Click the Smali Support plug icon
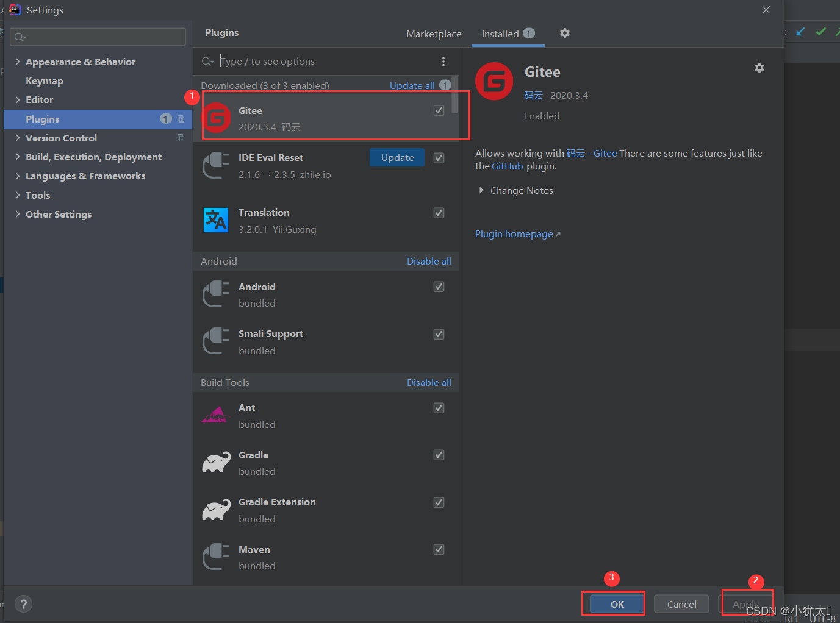The width and height of the screenshot is (840, 623). (x=216, y=341)
